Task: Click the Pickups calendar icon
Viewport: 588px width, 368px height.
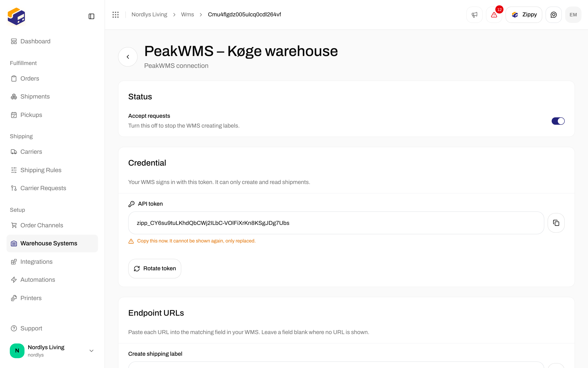Action: (14, 115)
